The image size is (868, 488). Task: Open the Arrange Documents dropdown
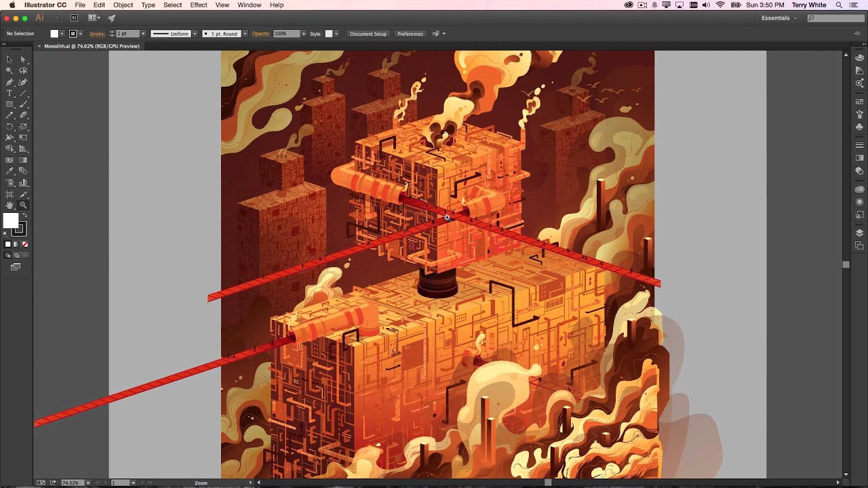click(94, 18)
